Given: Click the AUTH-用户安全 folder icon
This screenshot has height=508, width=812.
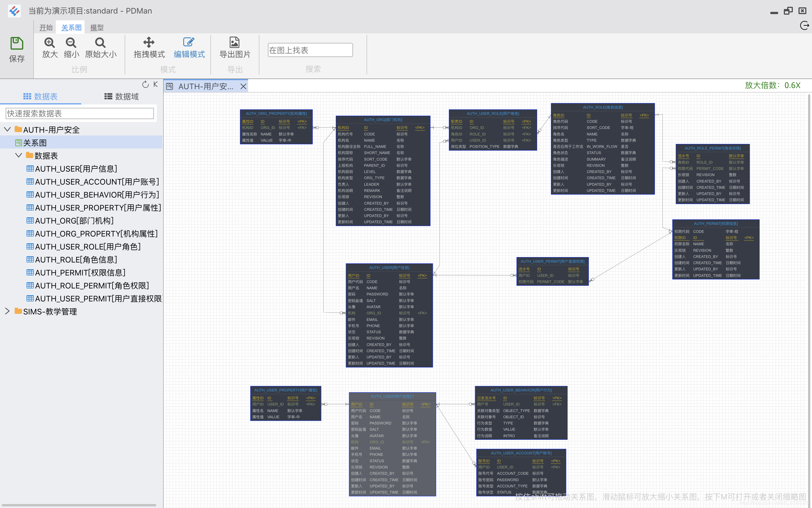Looking at the screenshot, I should pos(18,129).
